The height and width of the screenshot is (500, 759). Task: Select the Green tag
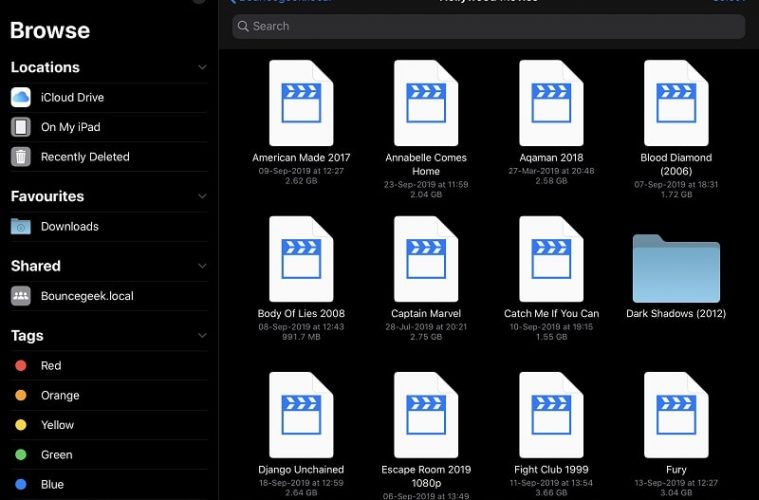pos(109,455)
